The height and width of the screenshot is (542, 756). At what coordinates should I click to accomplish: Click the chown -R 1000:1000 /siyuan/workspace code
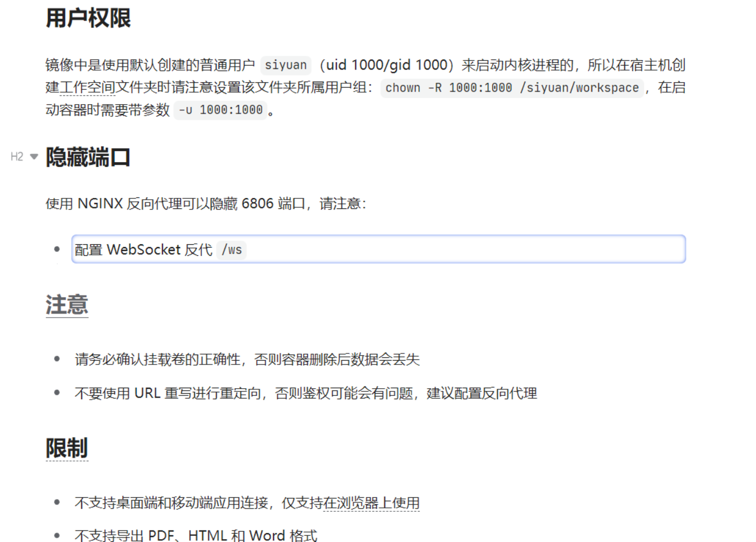(512, 88)
